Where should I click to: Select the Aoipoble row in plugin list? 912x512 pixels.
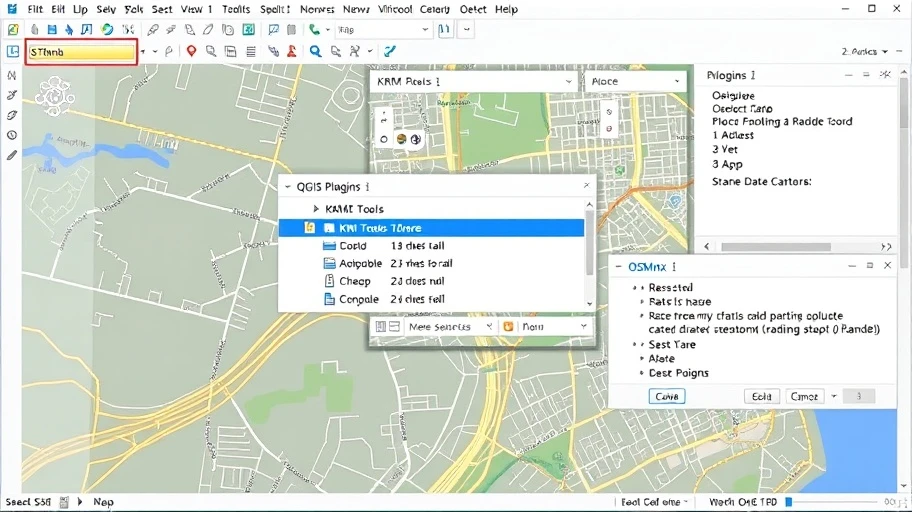pyautogui.click(x=432, y=264)
